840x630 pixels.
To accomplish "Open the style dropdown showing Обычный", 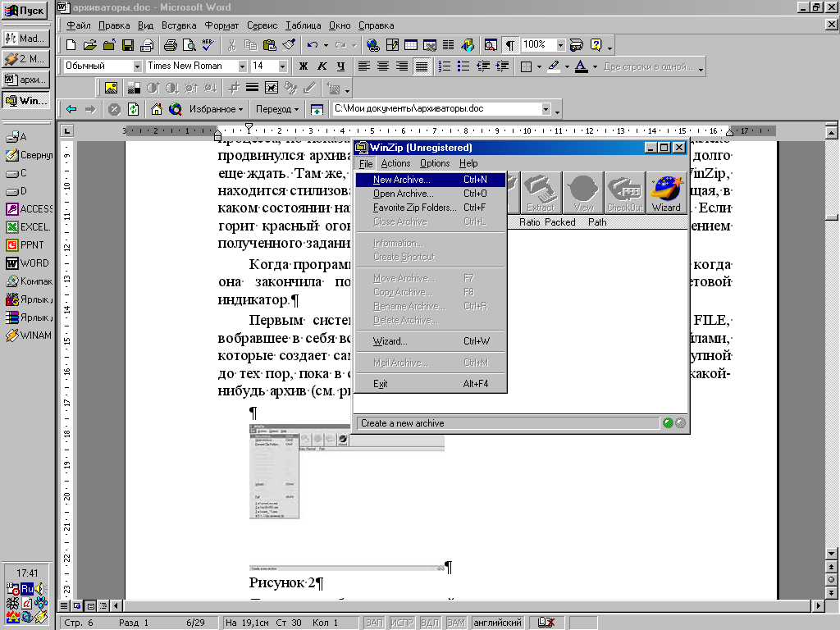I will (x=137, y=66).
